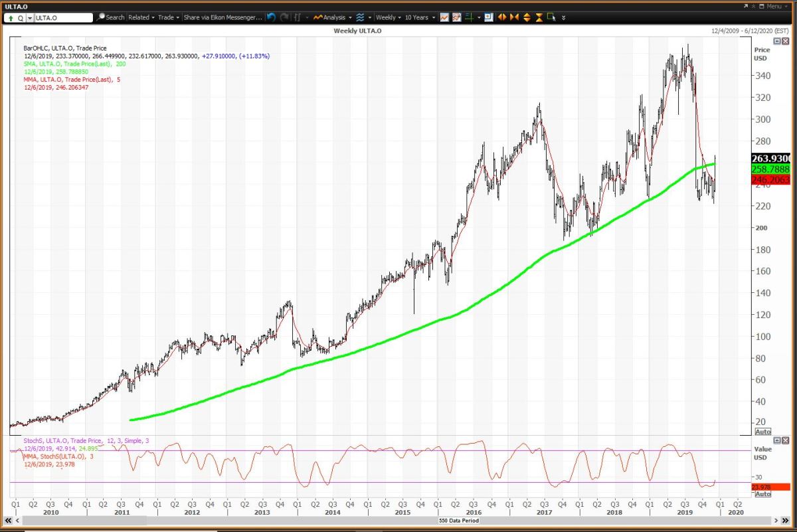This screenshot has height=532, width=797.
Task: Minimize the stochastic indicator pane
Action: click(777, 440)
